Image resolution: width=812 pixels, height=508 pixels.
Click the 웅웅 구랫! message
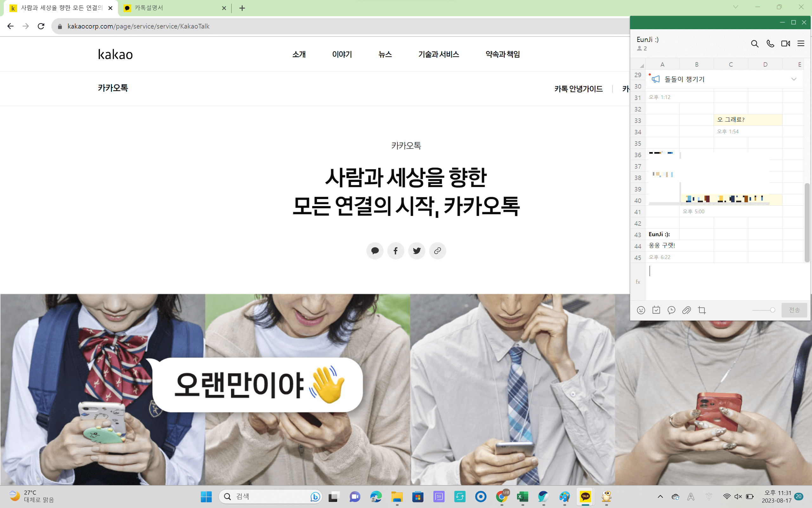(x=662, y=246)
